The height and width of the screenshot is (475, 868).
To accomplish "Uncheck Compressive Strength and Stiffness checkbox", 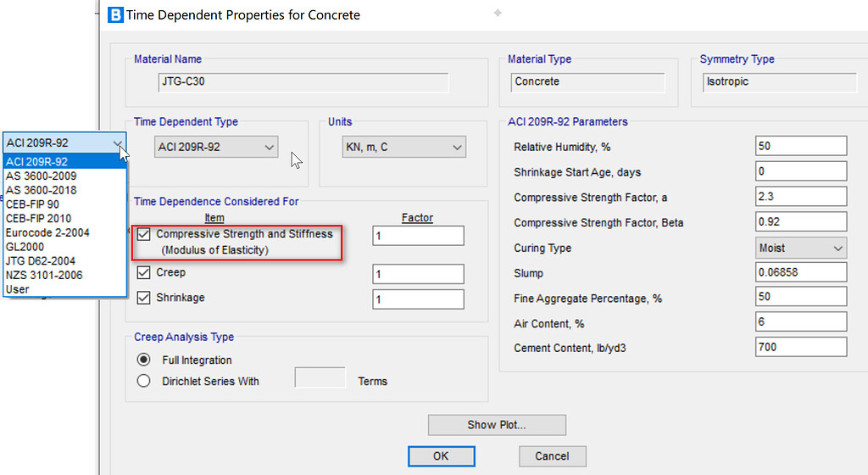I will (142, 234).
